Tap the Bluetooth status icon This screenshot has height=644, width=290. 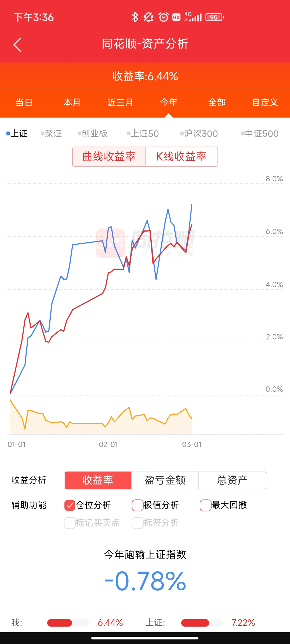(135, 17)
